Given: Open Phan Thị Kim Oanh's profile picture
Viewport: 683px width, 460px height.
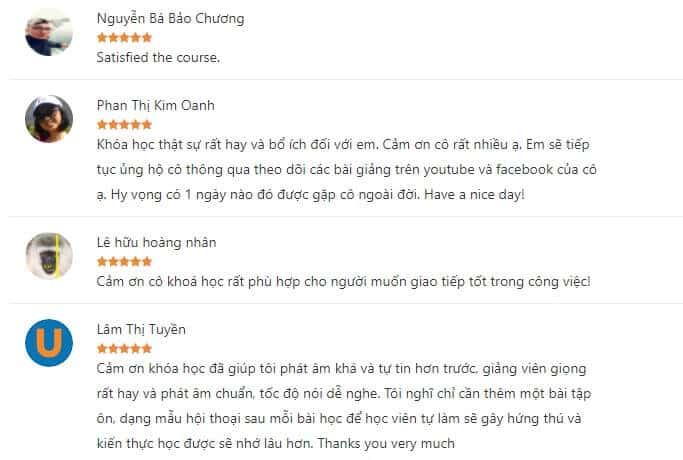Looking at the screenshot, I should pyautogui.click(x=49, y=119).
